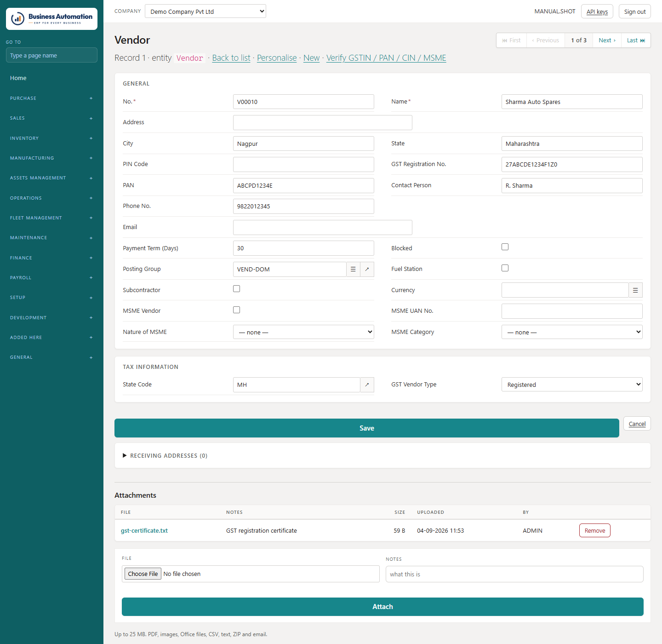Open the API keys page
Viewport: 662px width, 644px height.
tap(597, 11)
